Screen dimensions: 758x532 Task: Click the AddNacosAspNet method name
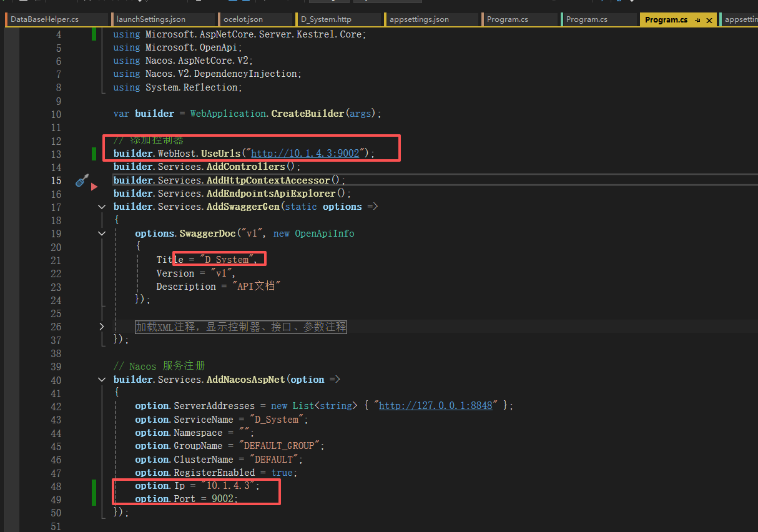[245, 380]
